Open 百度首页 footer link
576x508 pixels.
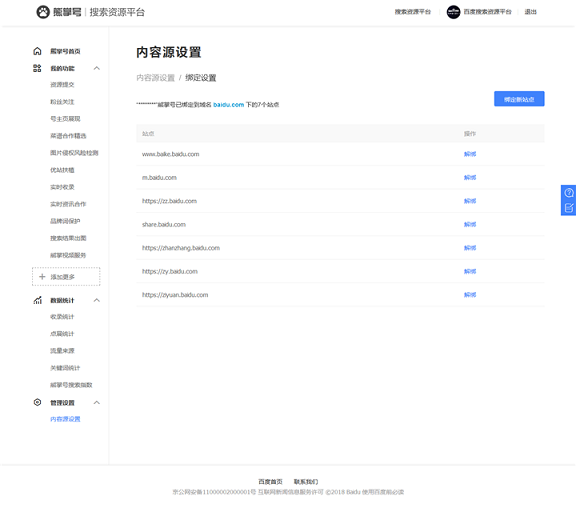coord(270,482)
